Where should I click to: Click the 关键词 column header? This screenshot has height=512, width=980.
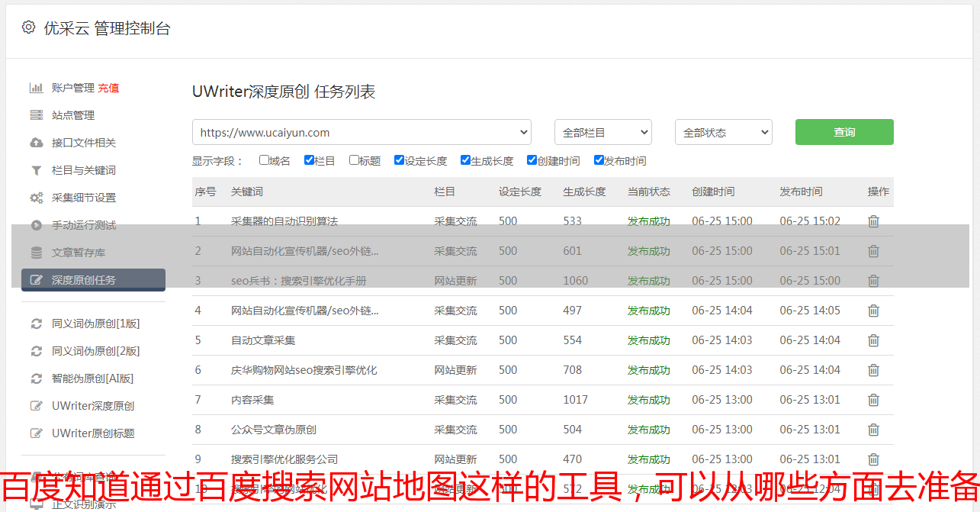point(247,192)
